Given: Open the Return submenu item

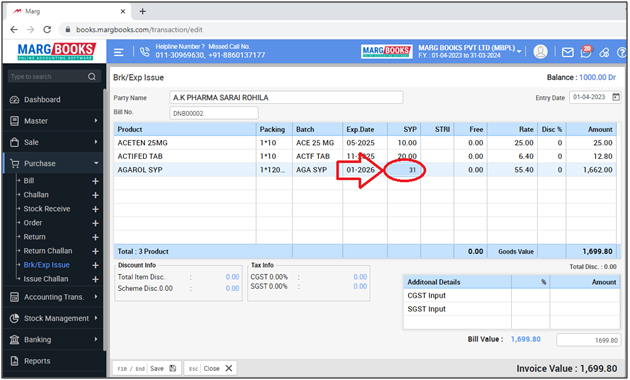Looking at the screenshot, I should pos(34,237).
